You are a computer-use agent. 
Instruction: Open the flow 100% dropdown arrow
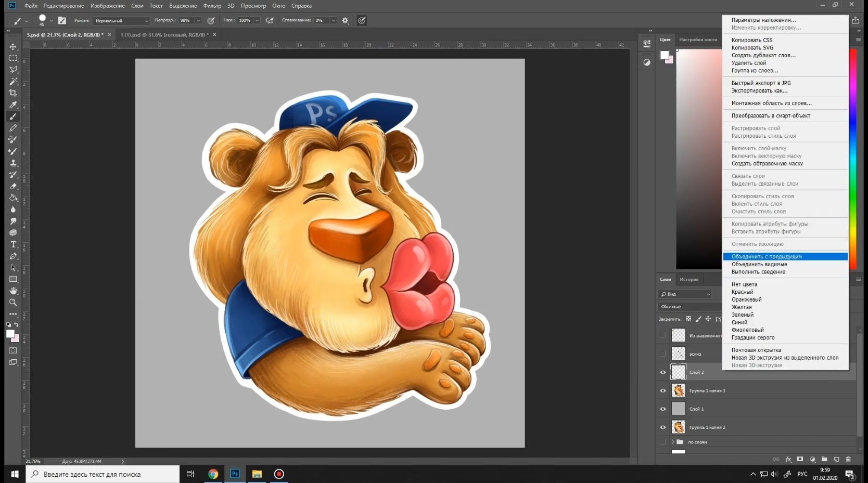click(257, 21)
